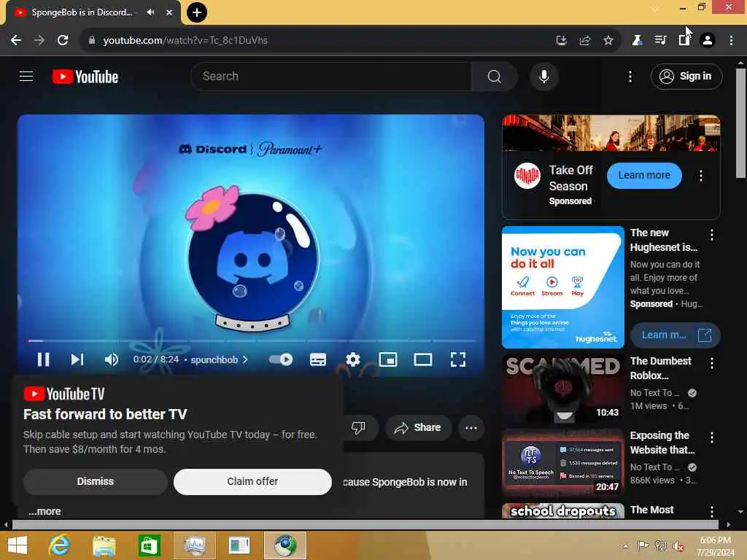Screen dimensions: 747x560
Task: Open Chrome three-dot menu
Action: pyautogui.click(x=731, y=41)
